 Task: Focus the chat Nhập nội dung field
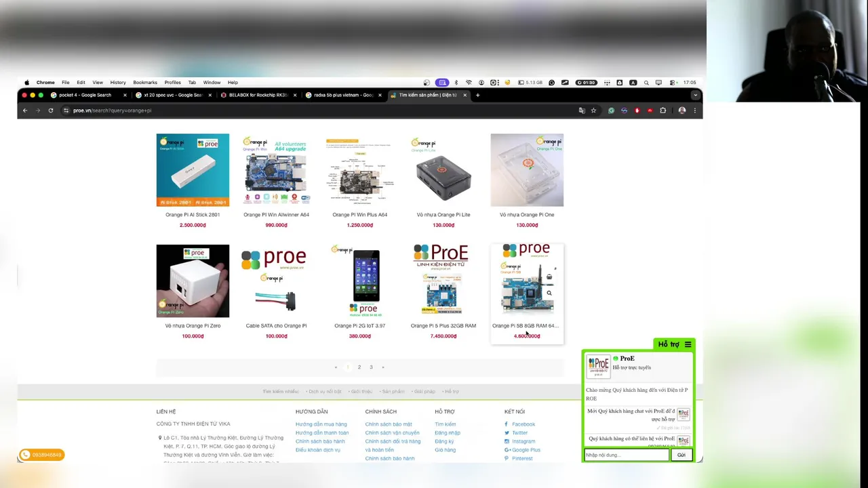(627, 455)
